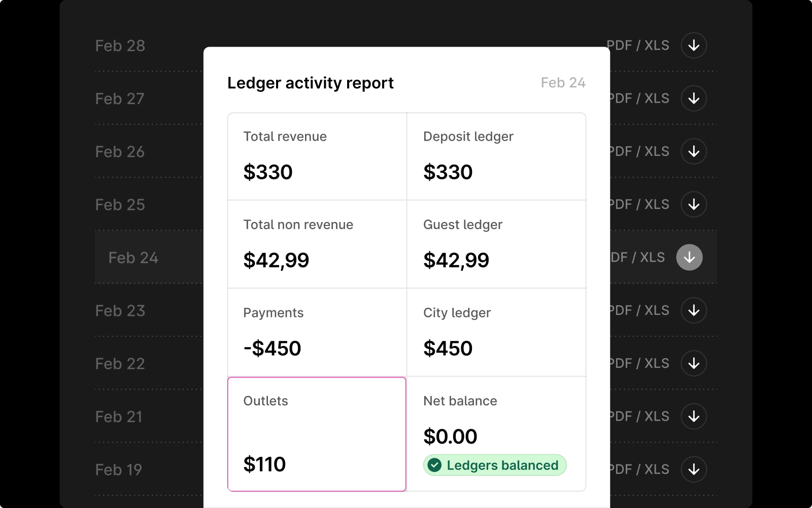The image size is (812, 508).
Task: Click the Feb 27 download arrow
Action: click(694, 99)
